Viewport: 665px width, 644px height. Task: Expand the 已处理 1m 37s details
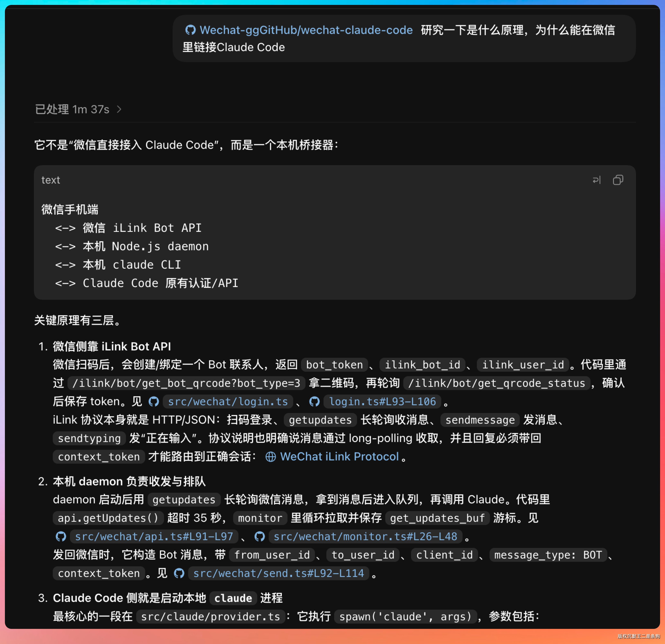pyautogui.click(x=78, y=109)
